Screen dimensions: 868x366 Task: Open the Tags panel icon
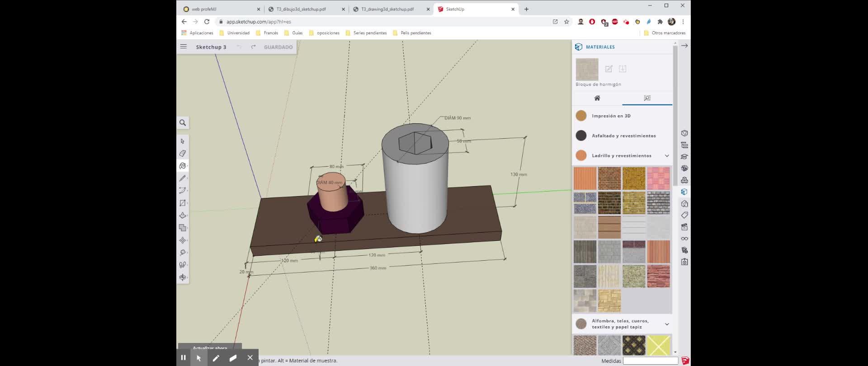[x=684, y=215]
